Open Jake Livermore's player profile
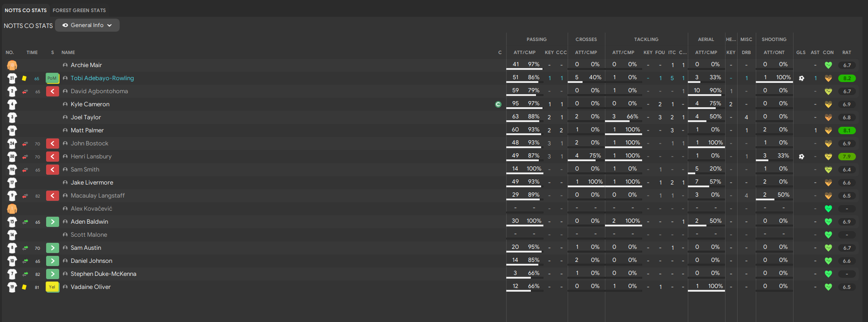The width and height of the screenshot is (868, 322). point(92,183)
